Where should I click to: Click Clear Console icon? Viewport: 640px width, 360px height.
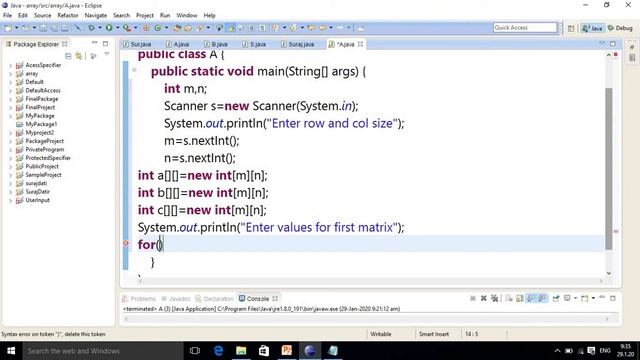tap(509, 298)
